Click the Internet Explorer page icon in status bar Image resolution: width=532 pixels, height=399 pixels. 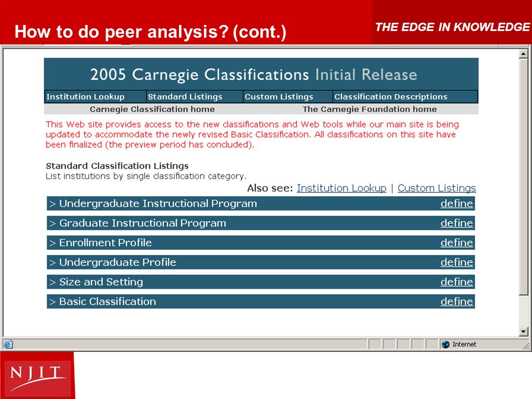tap(8, 344)
